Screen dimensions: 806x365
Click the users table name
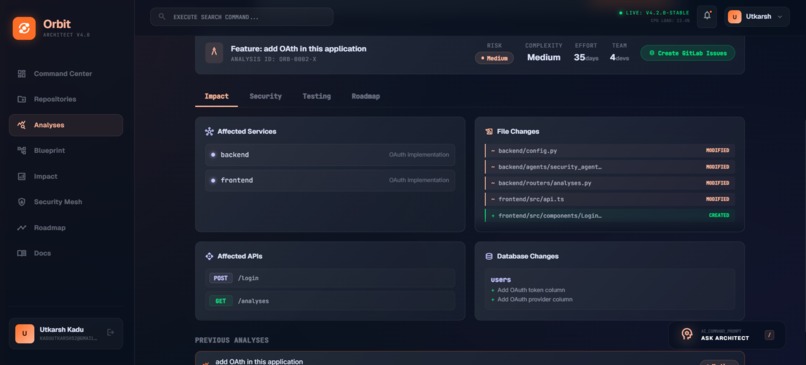pyautogui.click(x=501, y=280)
